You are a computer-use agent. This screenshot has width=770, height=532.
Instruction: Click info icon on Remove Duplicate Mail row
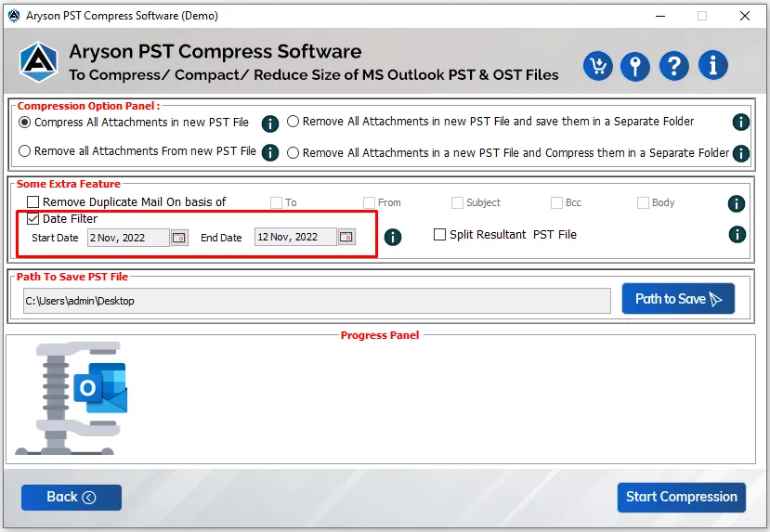737,203
